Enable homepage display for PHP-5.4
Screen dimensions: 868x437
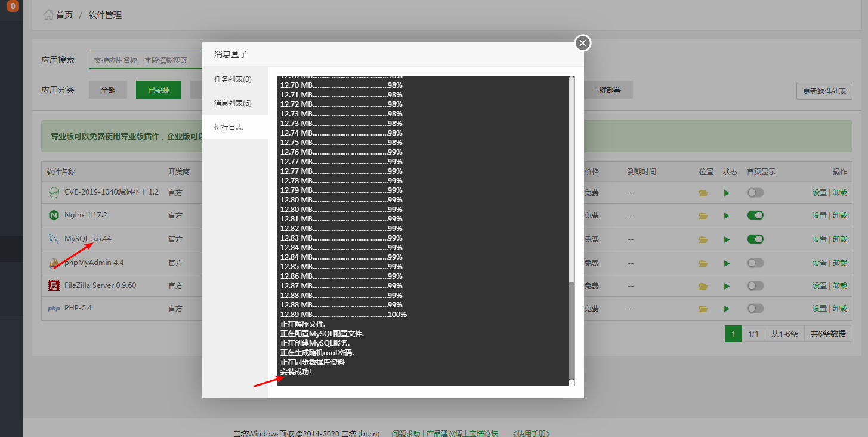(x=755, y=308)
